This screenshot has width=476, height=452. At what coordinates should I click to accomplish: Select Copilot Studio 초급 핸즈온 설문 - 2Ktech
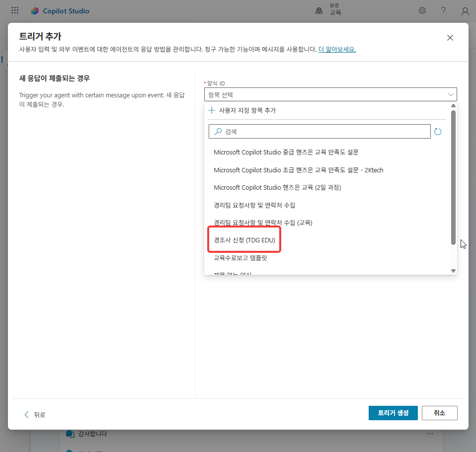299,170
